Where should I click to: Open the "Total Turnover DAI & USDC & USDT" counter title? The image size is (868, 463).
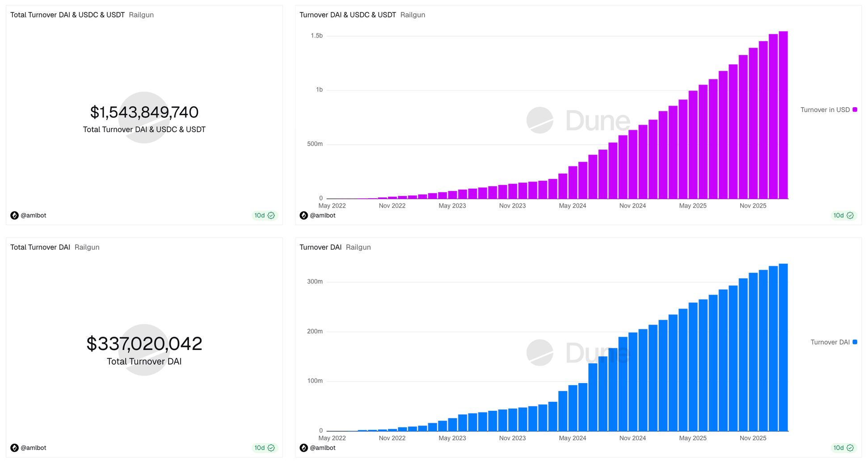tap(67, 15)
